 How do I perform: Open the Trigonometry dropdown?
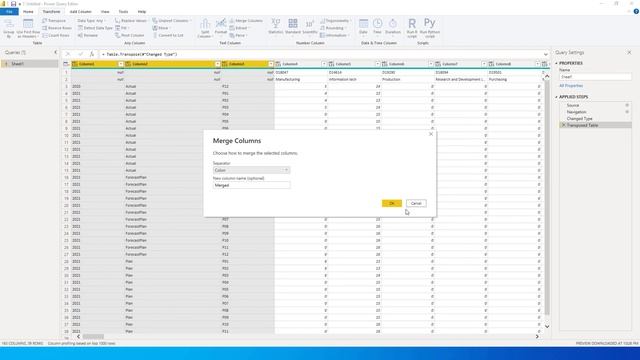[335, 20]
